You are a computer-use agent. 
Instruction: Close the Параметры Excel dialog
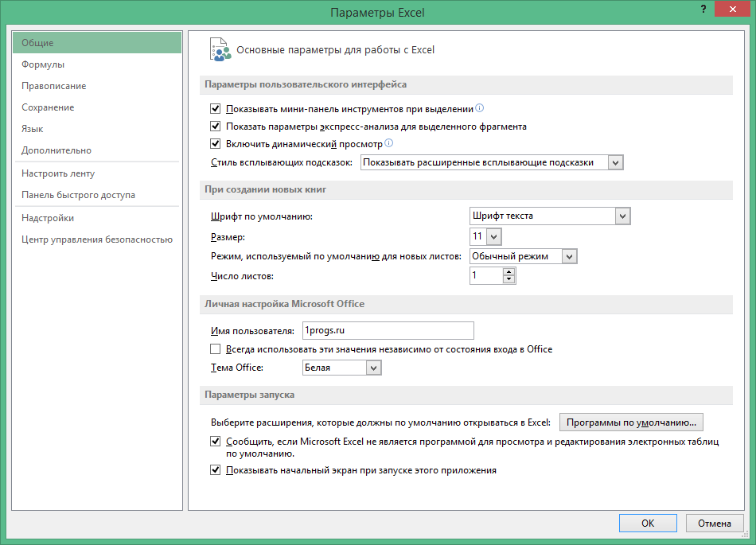(732, 10)
